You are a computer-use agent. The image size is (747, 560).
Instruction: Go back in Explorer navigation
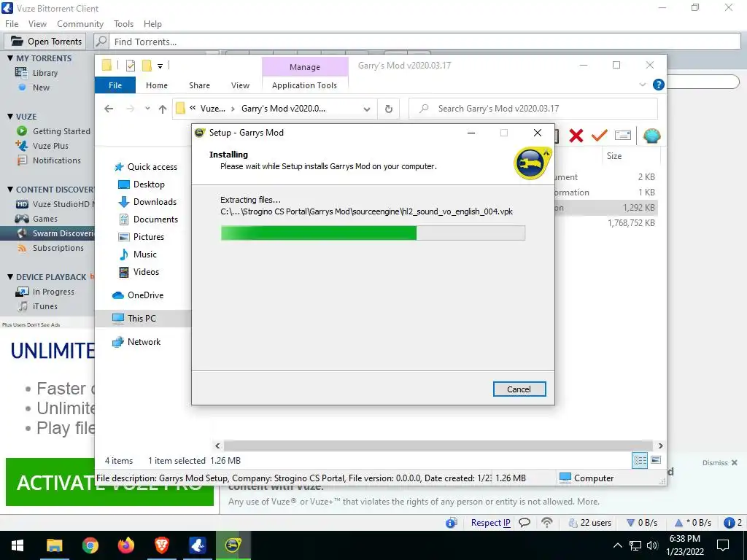[109, 109]
